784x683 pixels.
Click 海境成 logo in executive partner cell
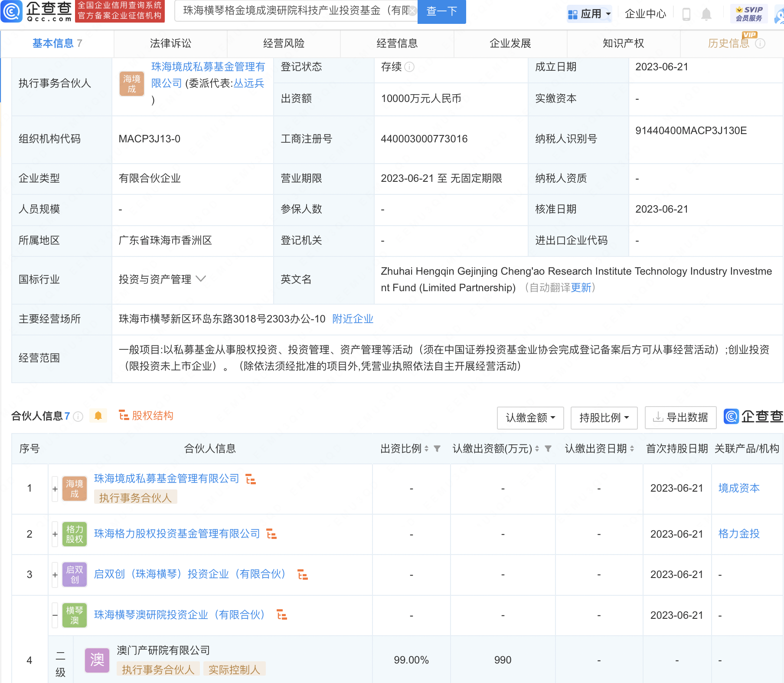tap(132, 84)
